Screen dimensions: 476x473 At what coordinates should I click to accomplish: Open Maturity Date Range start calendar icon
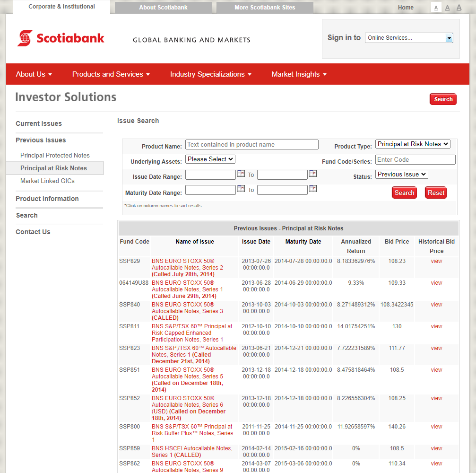click(x=241, y=189)
